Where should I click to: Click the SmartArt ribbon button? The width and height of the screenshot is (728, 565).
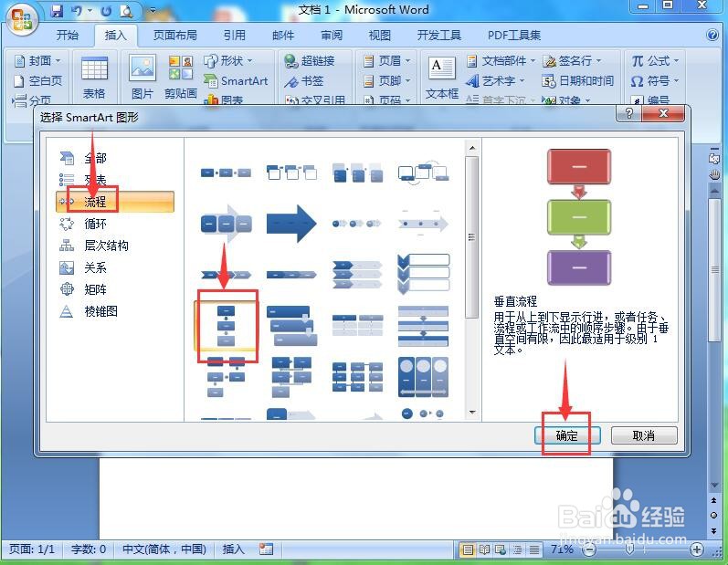tap(236, 81)
